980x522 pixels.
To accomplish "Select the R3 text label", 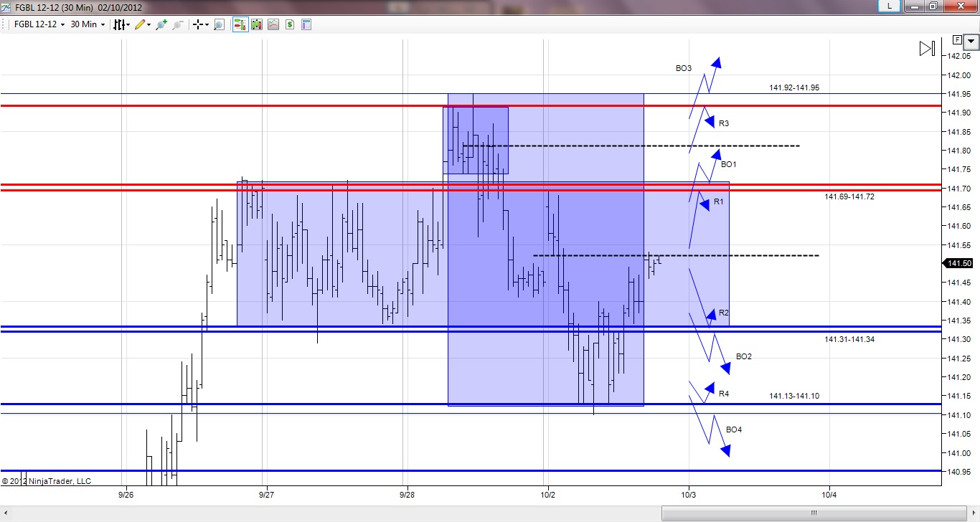I will pos(724,124).
